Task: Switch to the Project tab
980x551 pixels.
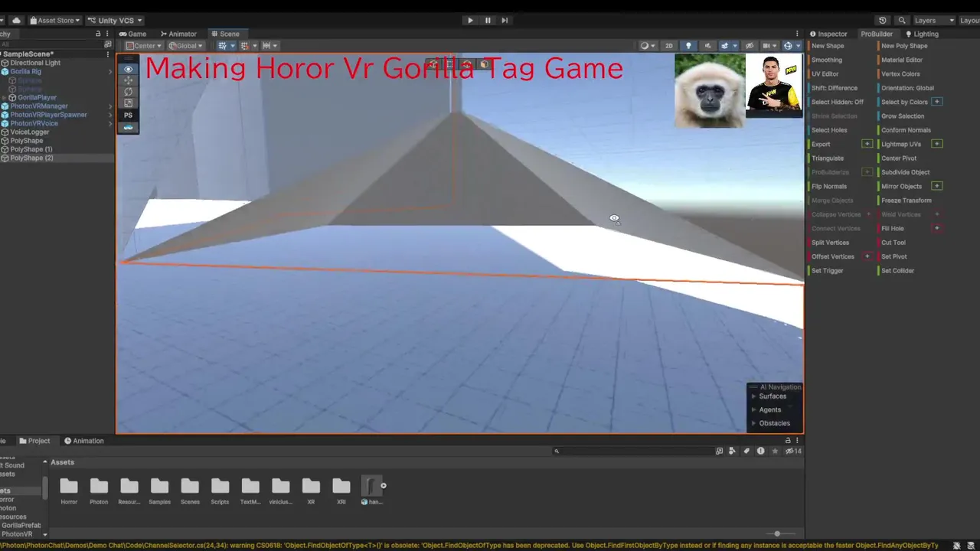Action: click(x=34, y=441)
